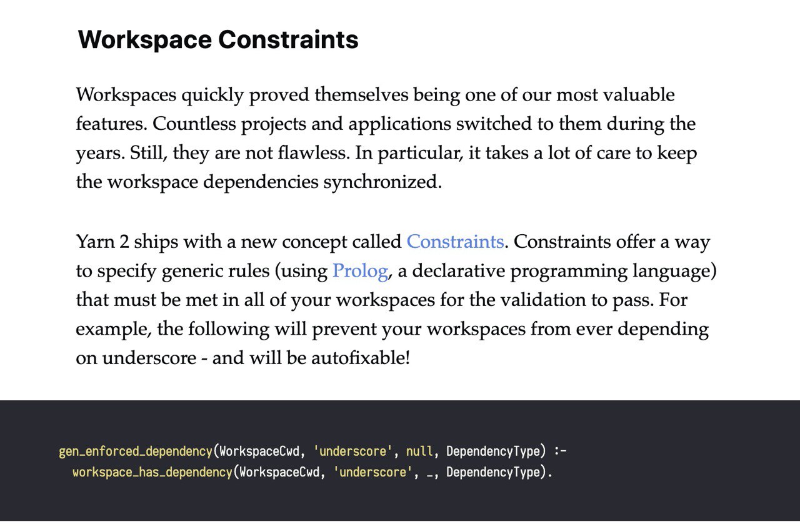
Task: Click gen_enforced_dependency in the code block
Action: (x=136, y=451)
